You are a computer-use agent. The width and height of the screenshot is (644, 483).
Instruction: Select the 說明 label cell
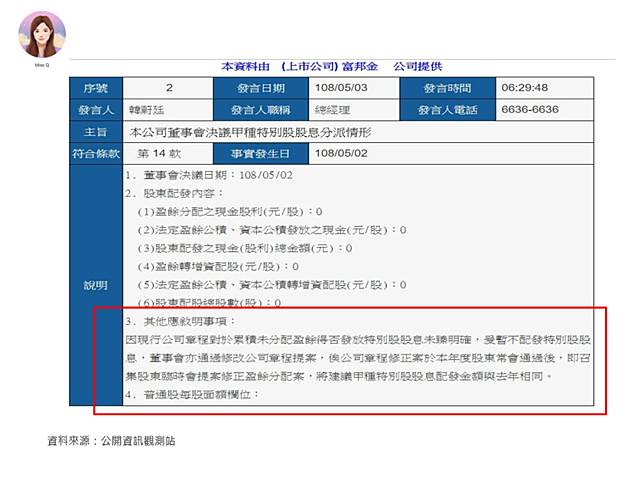(x=97, y=285)
